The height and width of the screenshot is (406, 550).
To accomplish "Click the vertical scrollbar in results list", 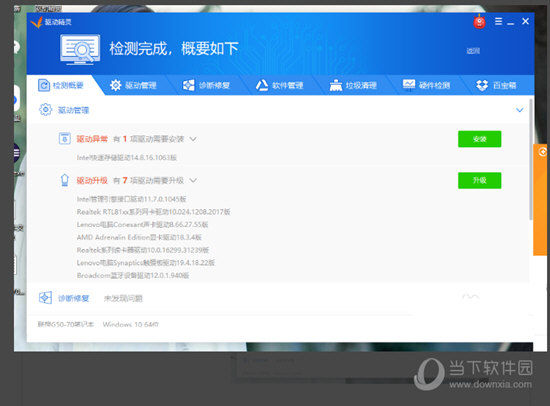I will tap(531, 160).
